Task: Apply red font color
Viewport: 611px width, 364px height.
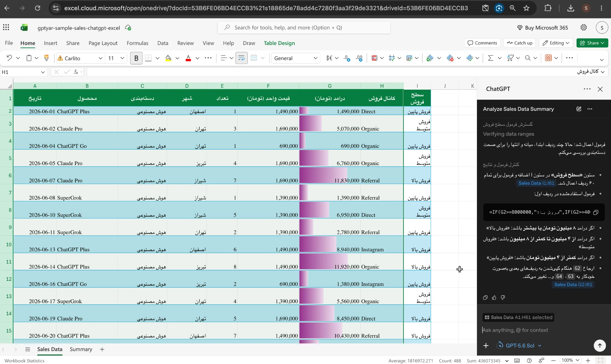Action: (x=188, y=58)
